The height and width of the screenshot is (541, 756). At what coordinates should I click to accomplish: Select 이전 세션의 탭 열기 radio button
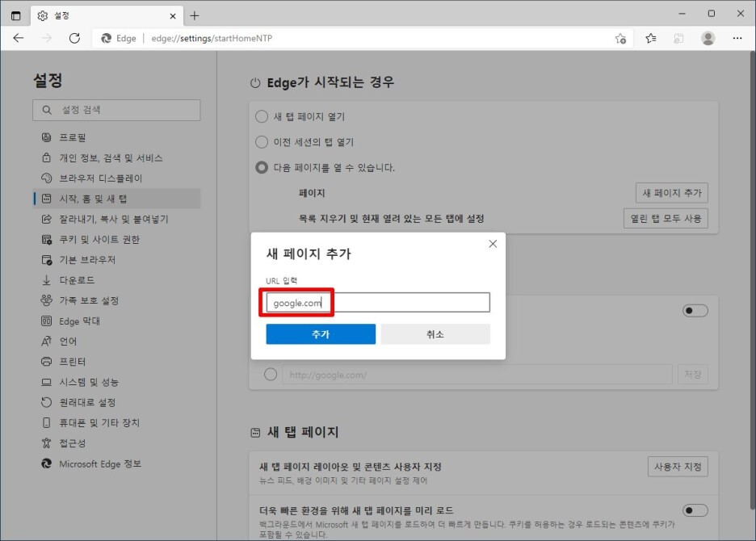point(262,142)
